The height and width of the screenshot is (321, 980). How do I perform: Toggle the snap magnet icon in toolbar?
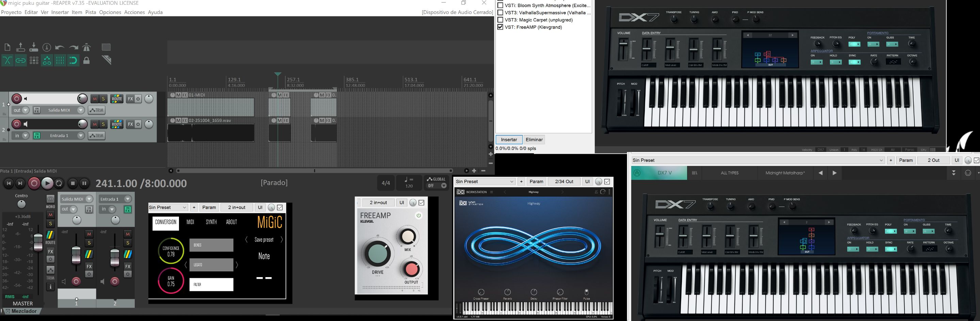[x=73, y=61]
